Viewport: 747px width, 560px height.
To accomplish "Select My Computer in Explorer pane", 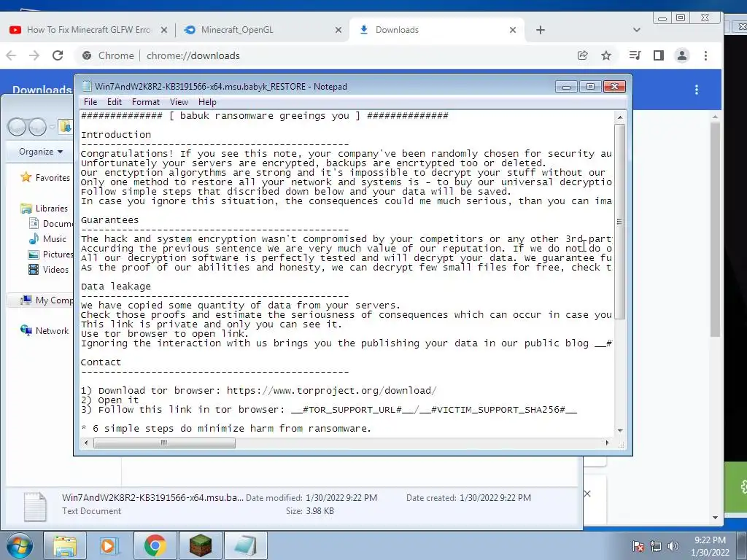I will pyautogui.click(x=47, y=300).
